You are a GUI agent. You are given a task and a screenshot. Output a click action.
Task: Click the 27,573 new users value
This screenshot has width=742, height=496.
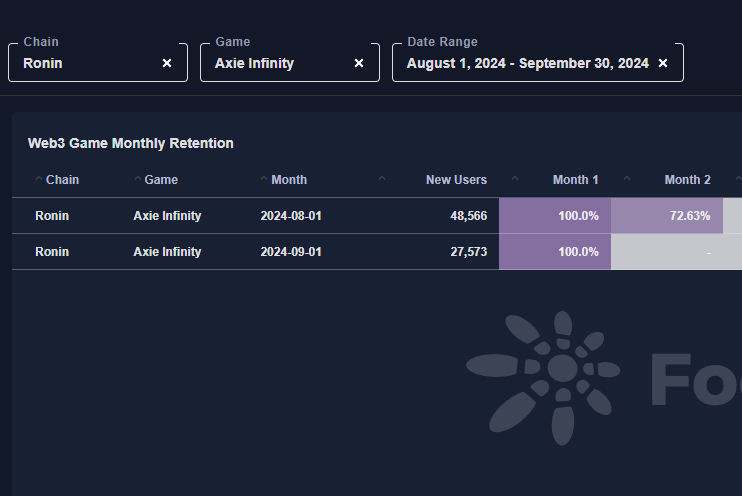pyautogui.click(x=468, y=252)
